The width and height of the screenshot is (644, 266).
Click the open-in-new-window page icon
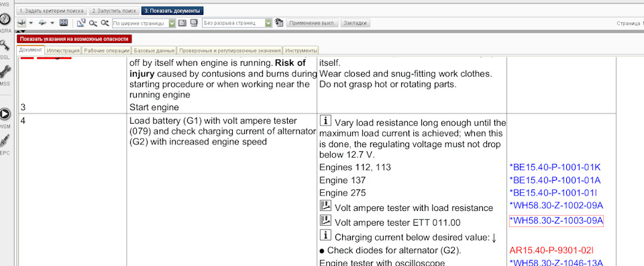(81, 23)
